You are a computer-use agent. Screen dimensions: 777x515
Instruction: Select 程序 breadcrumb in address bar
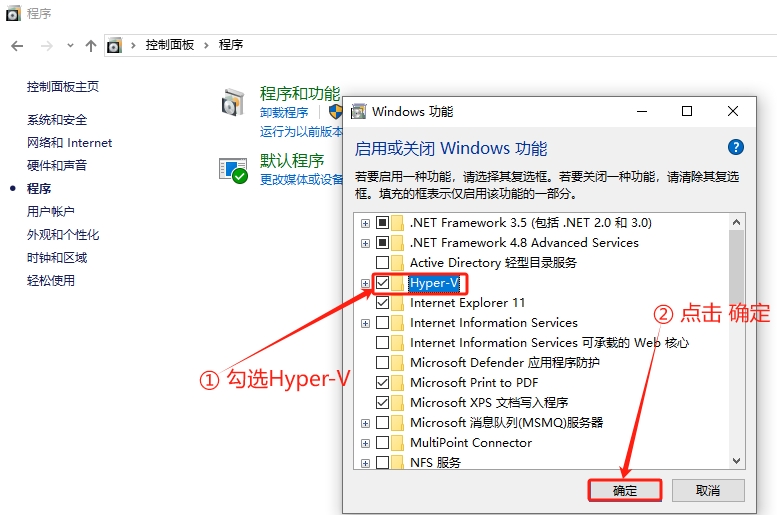231,45
